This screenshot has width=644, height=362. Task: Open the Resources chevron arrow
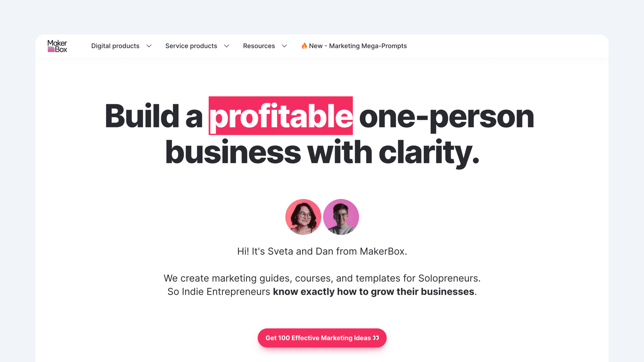click(x=284, y=46)
